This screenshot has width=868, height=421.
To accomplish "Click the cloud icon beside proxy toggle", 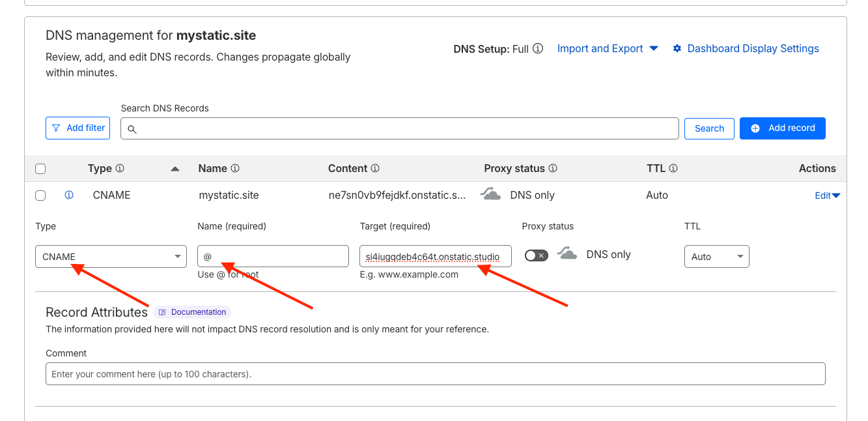I will click(568, 254).
